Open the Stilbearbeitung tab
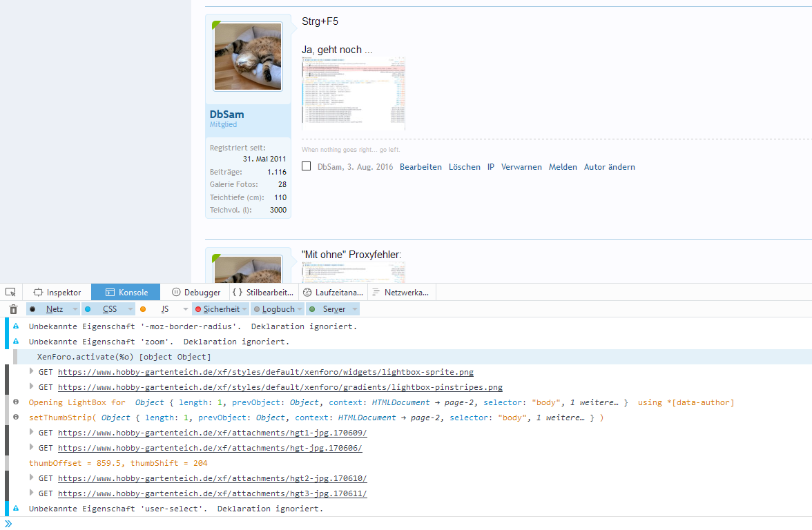Viewport: 812px width, 530px height. point(264,293)
